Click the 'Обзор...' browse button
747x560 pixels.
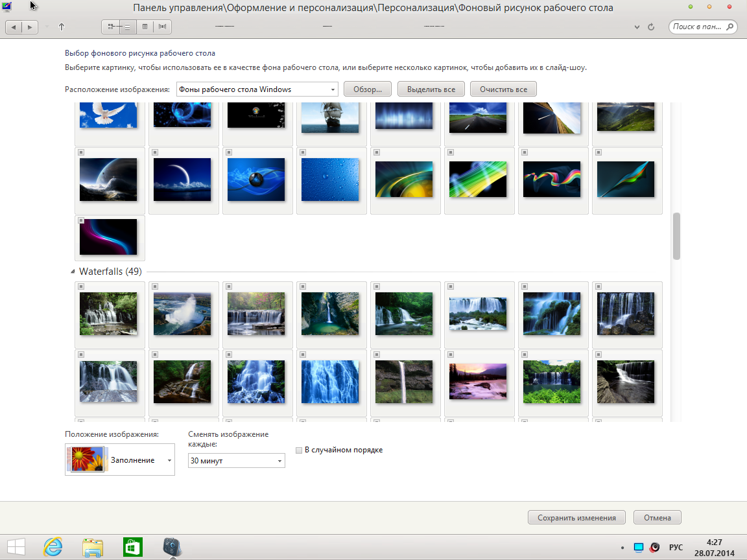(x=368, y=89)
